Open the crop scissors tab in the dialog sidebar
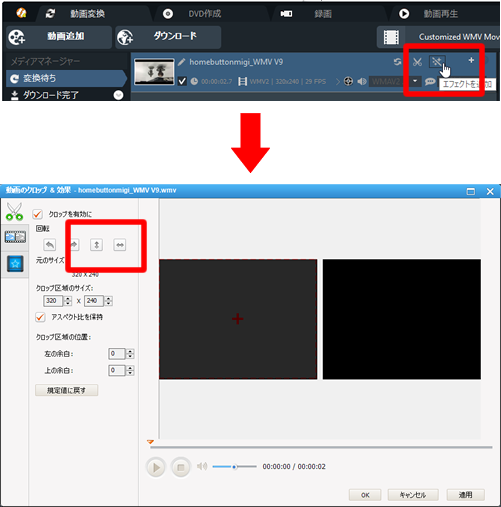 [x=14, y=212]
